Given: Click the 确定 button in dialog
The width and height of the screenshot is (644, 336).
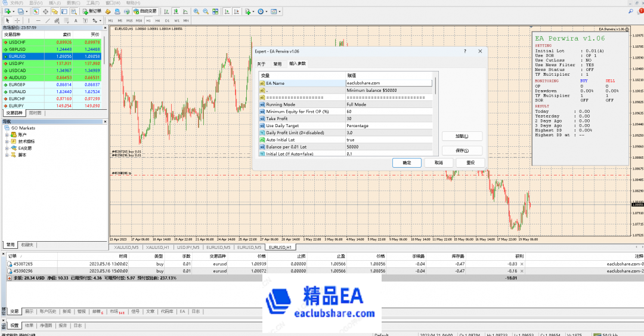Looking at the screenshot, I should (x=407, y=162).
